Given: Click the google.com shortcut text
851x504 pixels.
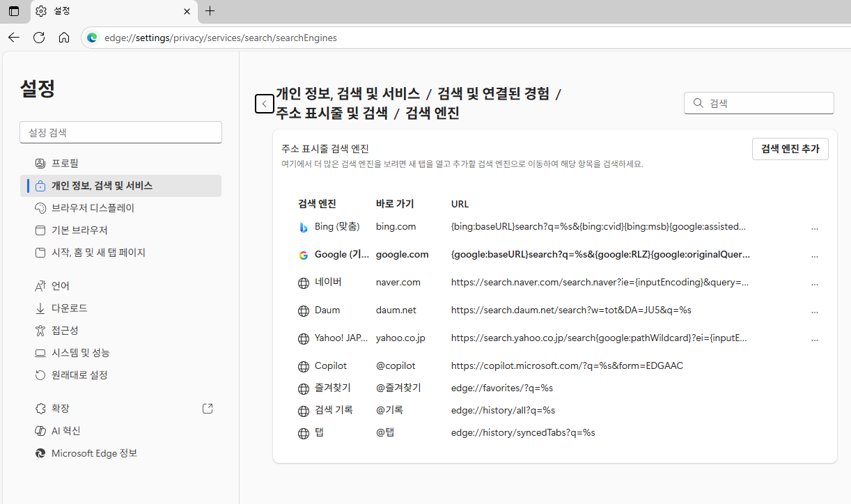Looking at the screenshot, I should click(x=403, y=254).
